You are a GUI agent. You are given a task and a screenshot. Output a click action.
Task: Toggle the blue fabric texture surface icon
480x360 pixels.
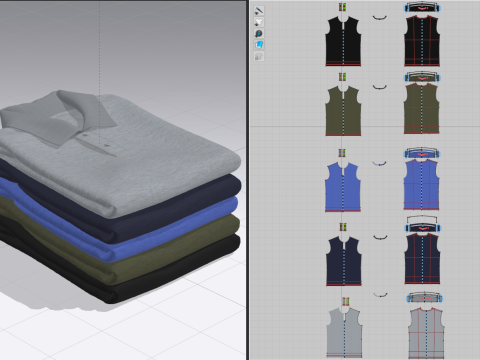(259, 45)
